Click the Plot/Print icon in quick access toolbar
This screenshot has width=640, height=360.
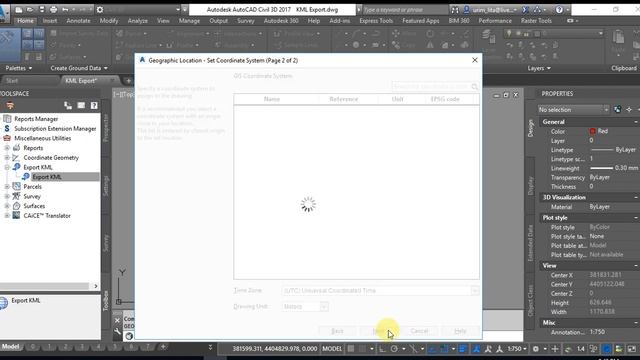tap(53, 9)
